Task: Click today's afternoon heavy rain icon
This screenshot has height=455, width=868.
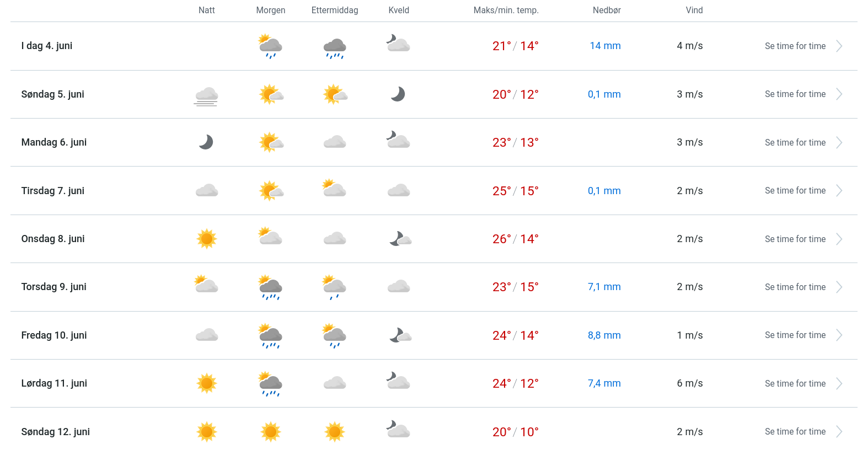Action: tap(335, 48)
